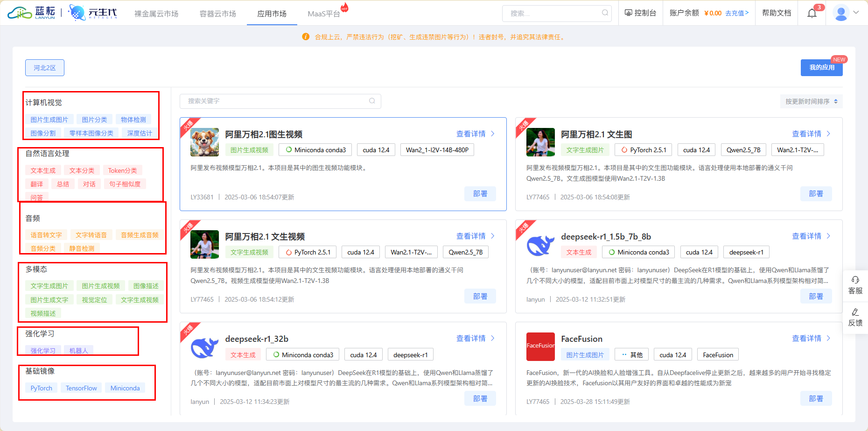The height and width of the screenshot is (431, 868).
Task: Open the 客服 headset support icon
Action: point(855,280)
